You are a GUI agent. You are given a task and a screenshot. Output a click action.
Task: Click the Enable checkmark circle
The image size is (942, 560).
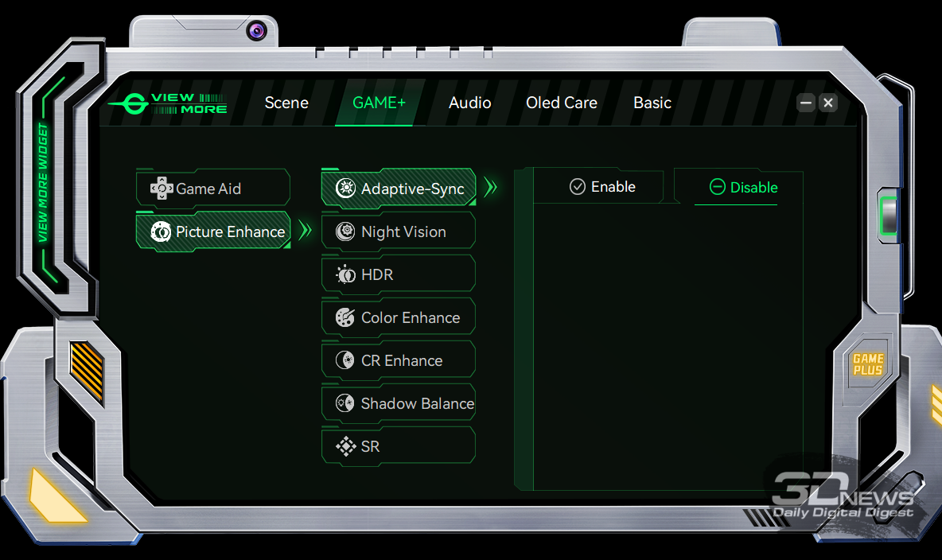pyautogui.click(x=578, y=187)
